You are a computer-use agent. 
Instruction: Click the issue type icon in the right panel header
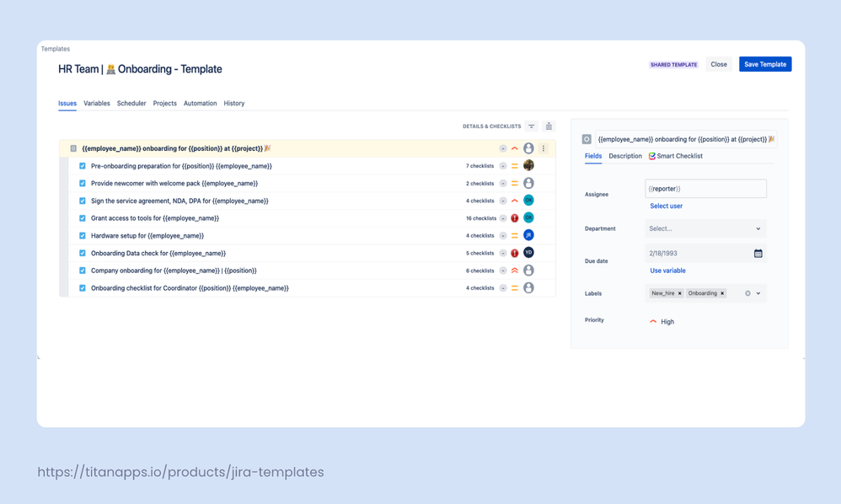586,139
